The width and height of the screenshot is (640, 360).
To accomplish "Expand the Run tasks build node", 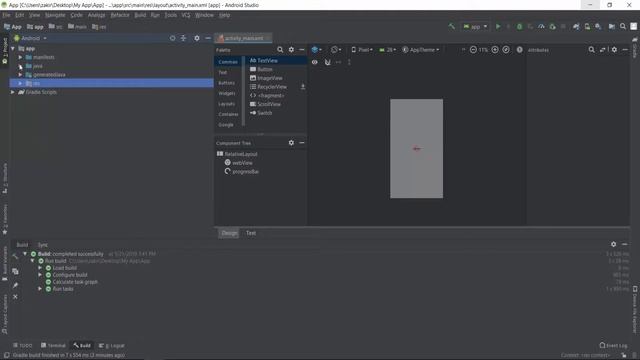I will pyautogui.click(x=40, y=289).
